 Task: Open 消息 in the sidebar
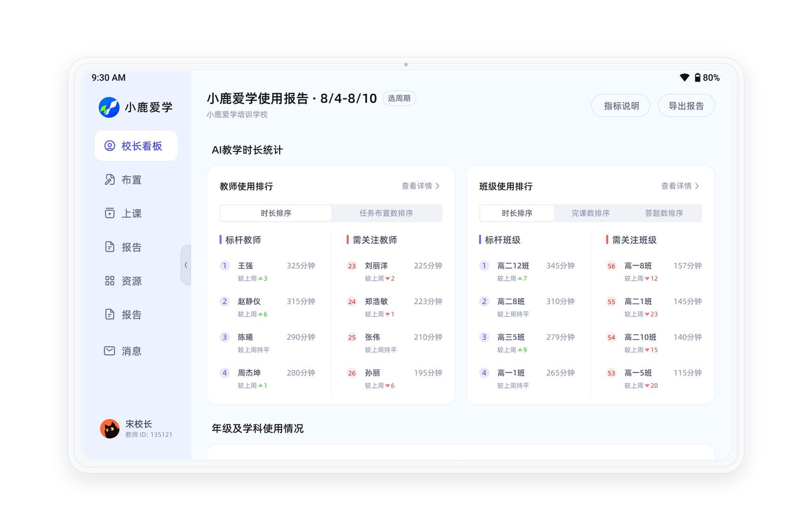(136, 351)
